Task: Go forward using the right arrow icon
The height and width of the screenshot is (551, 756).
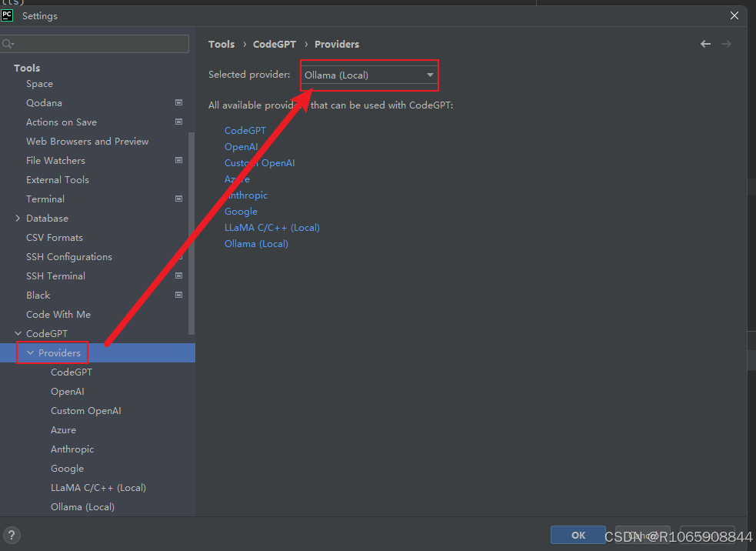Action: [726, 44]
